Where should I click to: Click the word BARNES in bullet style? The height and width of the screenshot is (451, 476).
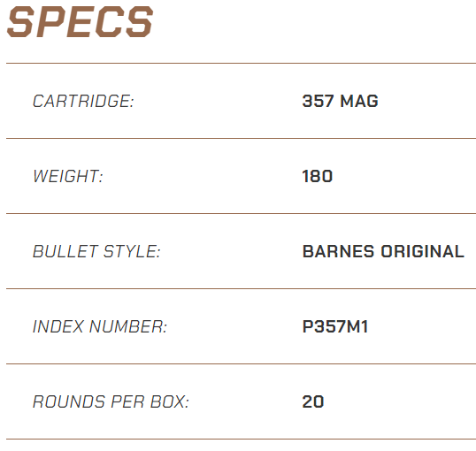click(338, 251)
